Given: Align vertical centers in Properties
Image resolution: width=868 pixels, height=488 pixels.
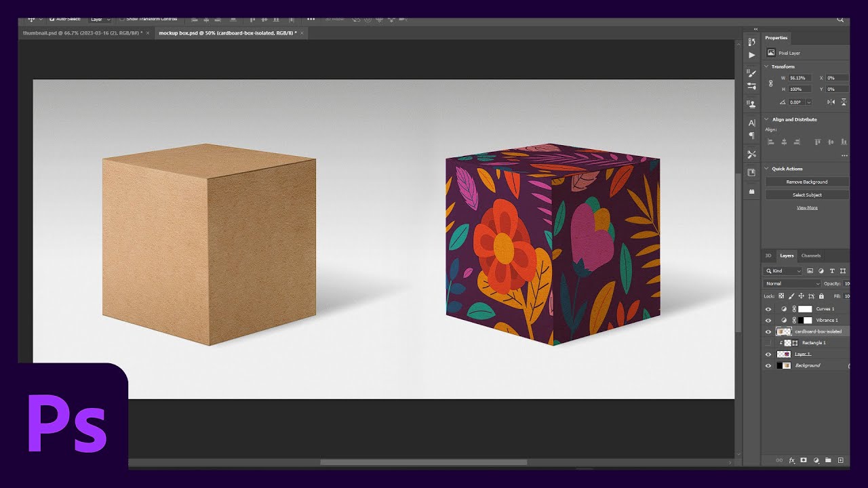Looking at the screenshot, I should click(831, 142).
